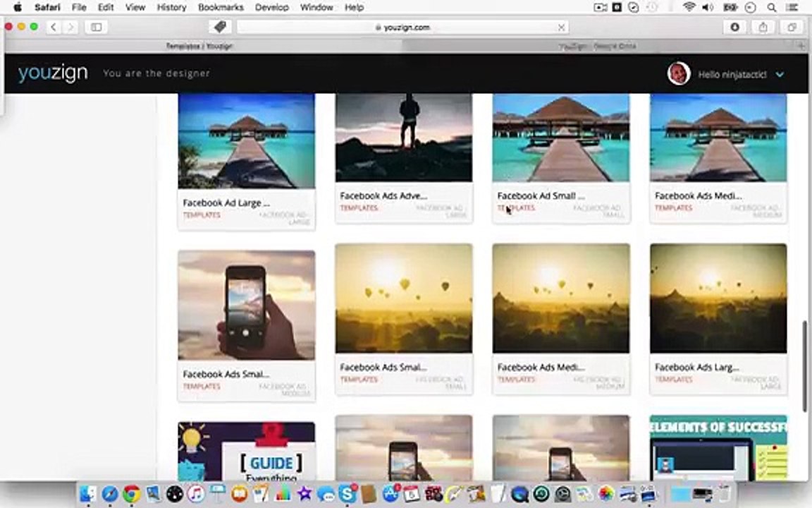Open the Bookmarks menu

pyautogui.click(x=221, y=7)
